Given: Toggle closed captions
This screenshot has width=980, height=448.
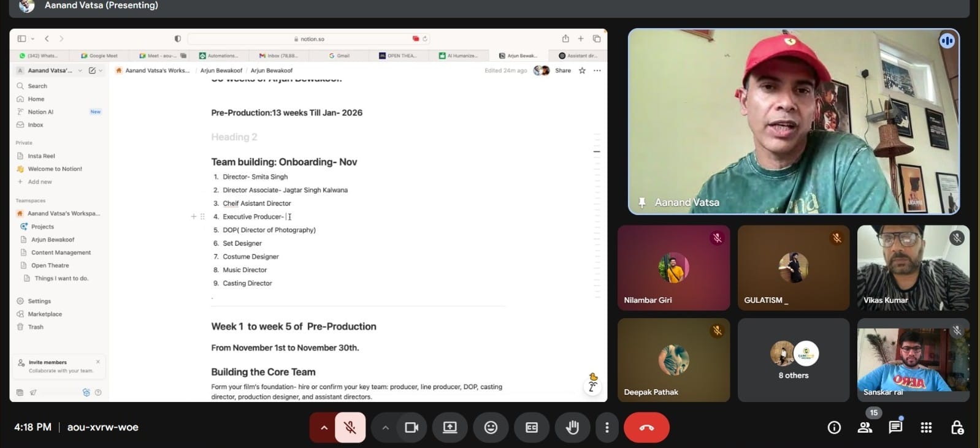Looking at the screenshot, I should click(x=532, y=428).
